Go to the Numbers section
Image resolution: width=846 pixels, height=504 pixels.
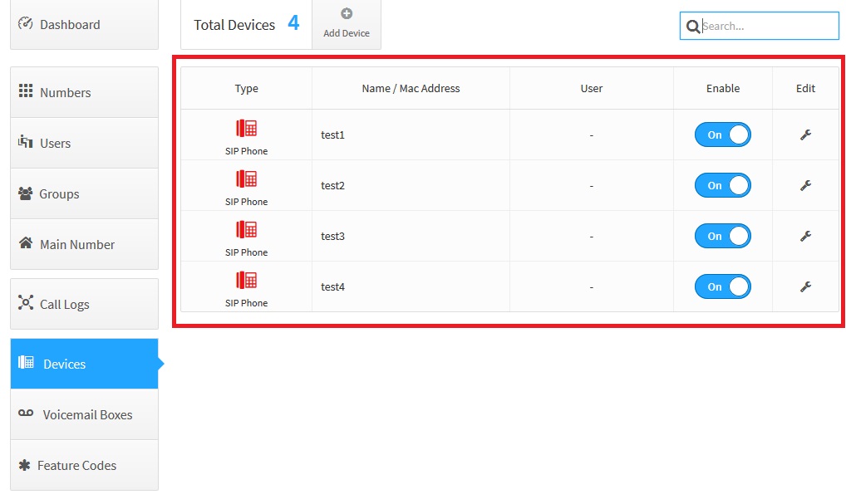coord(83,92)
